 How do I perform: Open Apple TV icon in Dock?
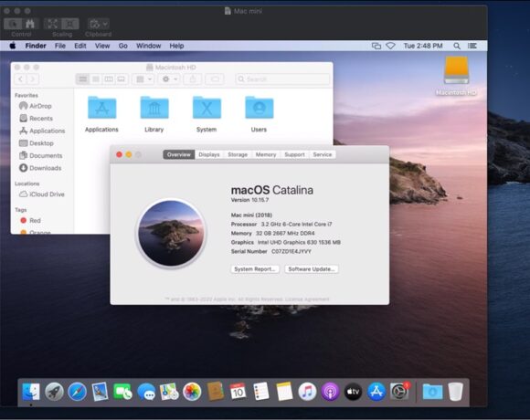coord(353,392)
